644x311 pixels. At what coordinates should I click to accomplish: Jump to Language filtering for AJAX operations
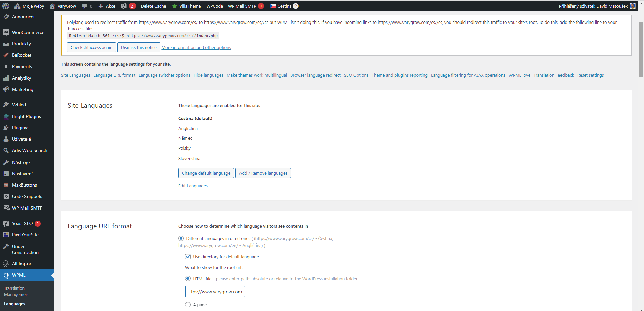coord(468,75)
